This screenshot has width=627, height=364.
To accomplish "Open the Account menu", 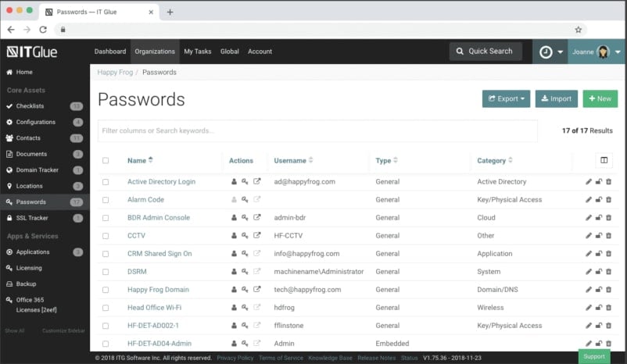I will pyautogui.click(x=260, y=52).
